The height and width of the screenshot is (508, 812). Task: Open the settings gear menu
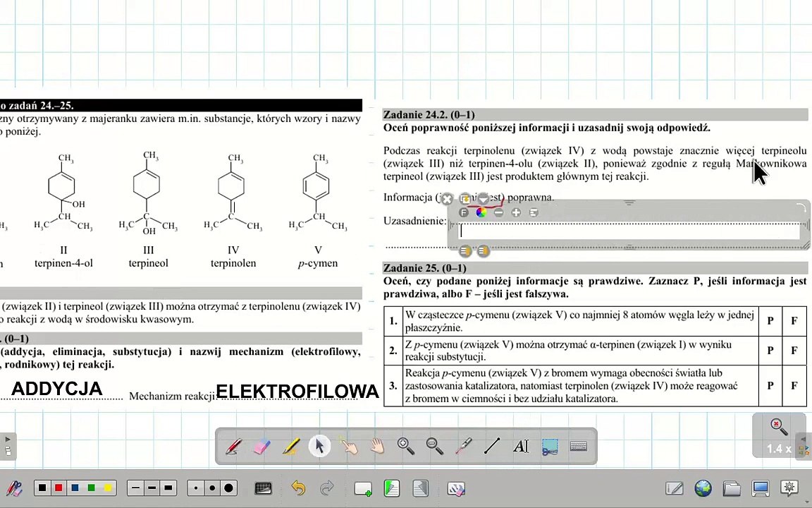point(789,488)
